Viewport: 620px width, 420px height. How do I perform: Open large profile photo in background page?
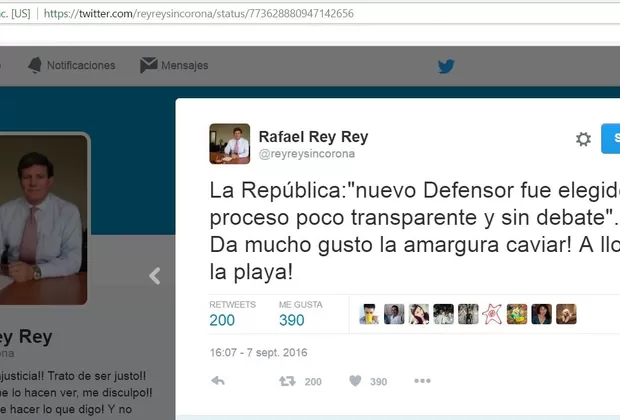(43, 219)
